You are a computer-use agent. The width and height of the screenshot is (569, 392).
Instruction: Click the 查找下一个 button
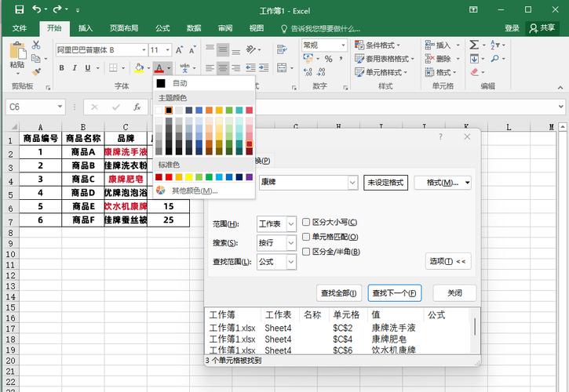pos(395,293)
